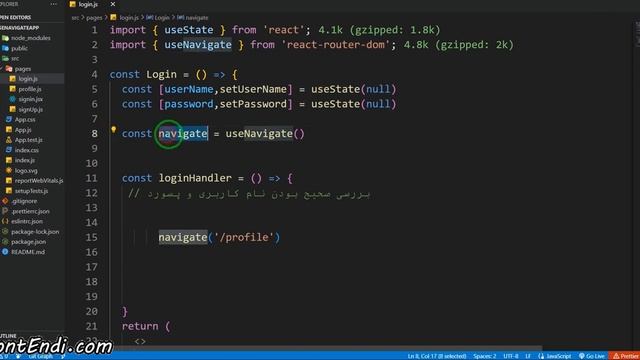Open Explorer panel more actions ellipsis

[x=53, y=4]
